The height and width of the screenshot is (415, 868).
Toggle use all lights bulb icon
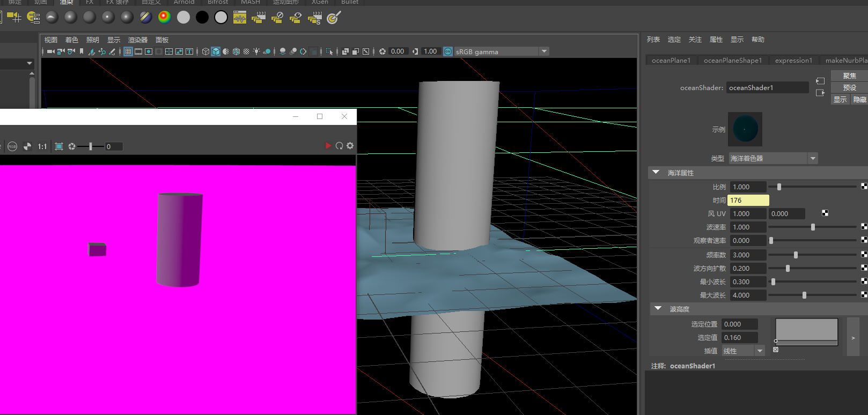[x=256, y=51]
